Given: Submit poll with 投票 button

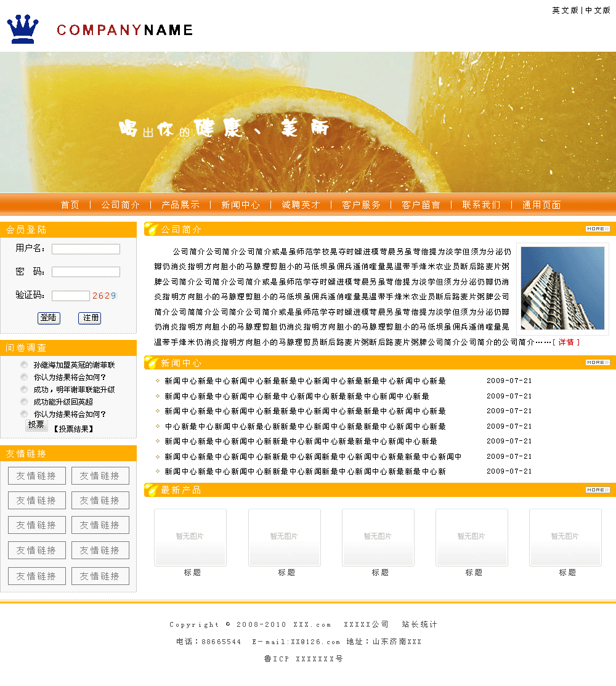Looking at the screenshot, I should coord(36,425).
